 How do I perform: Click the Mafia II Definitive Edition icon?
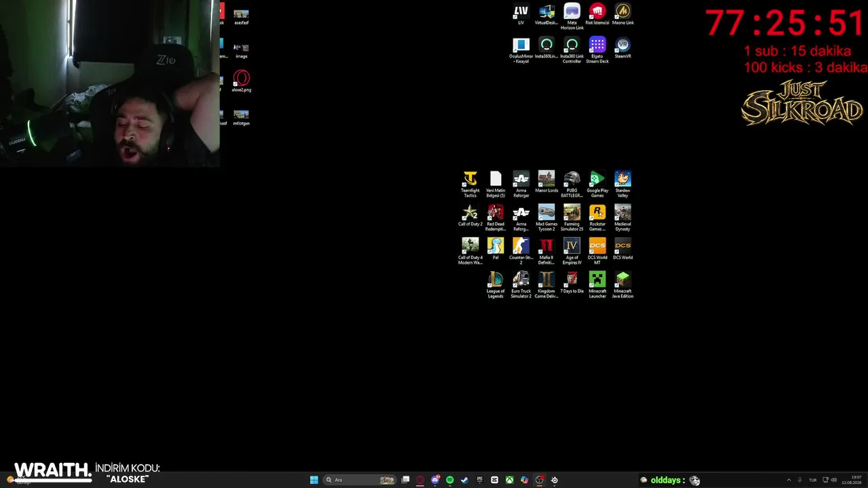(547, 251)
